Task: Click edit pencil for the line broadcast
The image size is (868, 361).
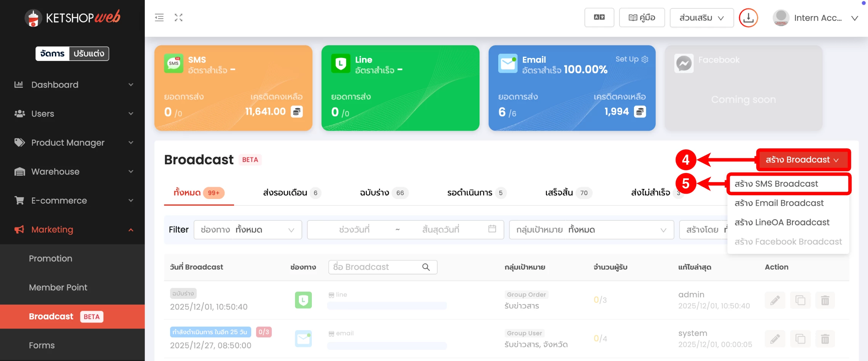Action: click(775, 300)
